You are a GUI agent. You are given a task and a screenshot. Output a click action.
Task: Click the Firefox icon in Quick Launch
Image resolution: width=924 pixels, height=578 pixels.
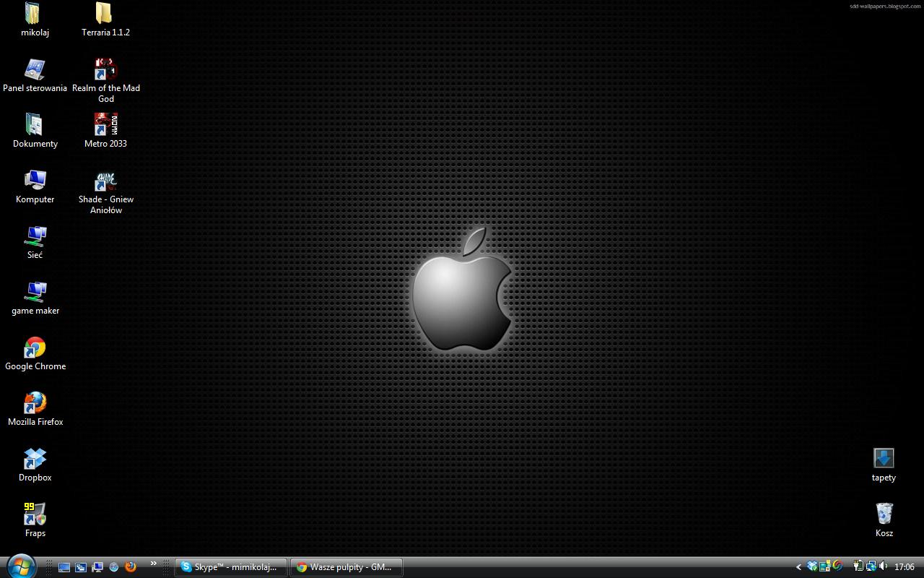point(131,567)
